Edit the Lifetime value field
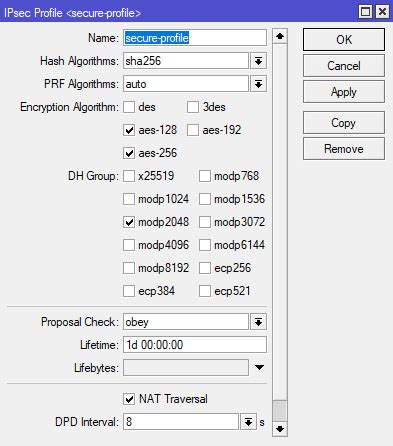393x446 pixels. tap(195, 345)
